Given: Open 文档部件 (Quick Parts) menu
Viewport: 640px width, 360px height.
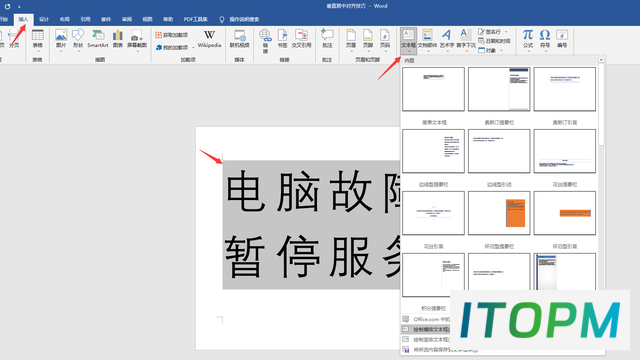Looking at the screenshot, I should point(427,41).
